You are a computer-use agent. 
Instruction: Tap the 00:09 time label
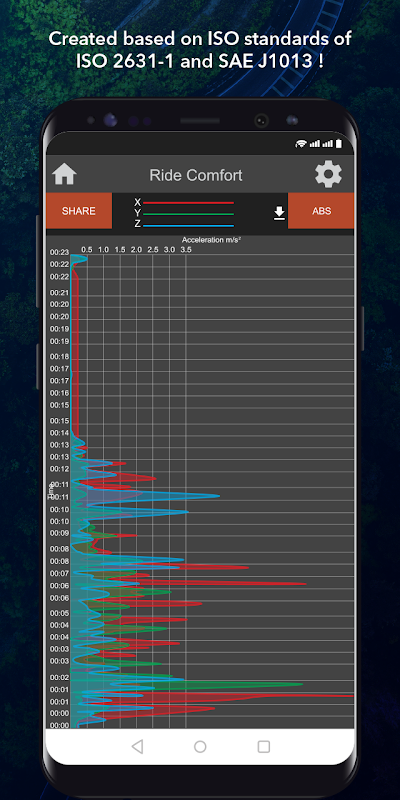click(x=59, y=533)
